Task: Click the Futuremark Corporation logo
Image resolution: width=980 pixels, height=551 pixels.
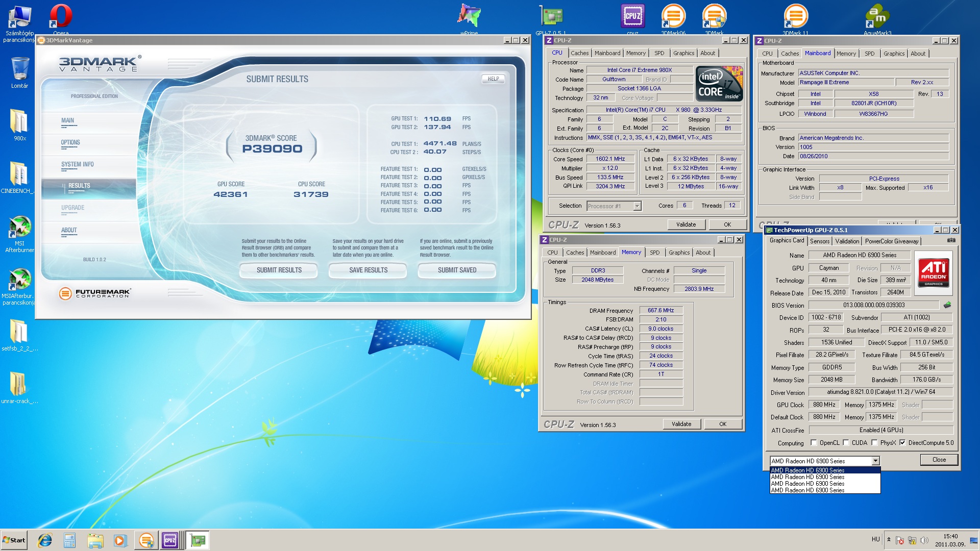Action: tap(95, 293)
